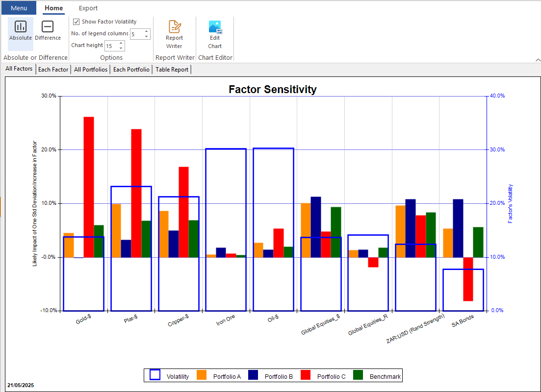Click the Benchmark green legend swatch

358,375
